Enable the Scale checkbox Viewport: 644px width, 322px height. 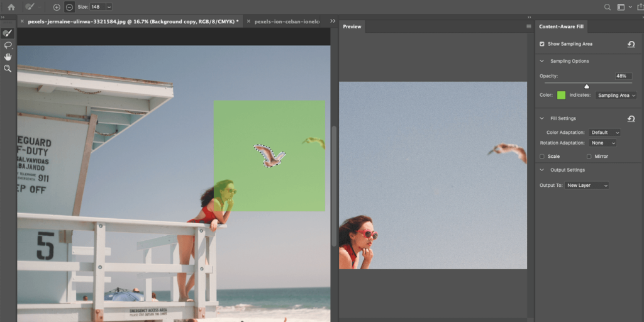coord(541,157)
